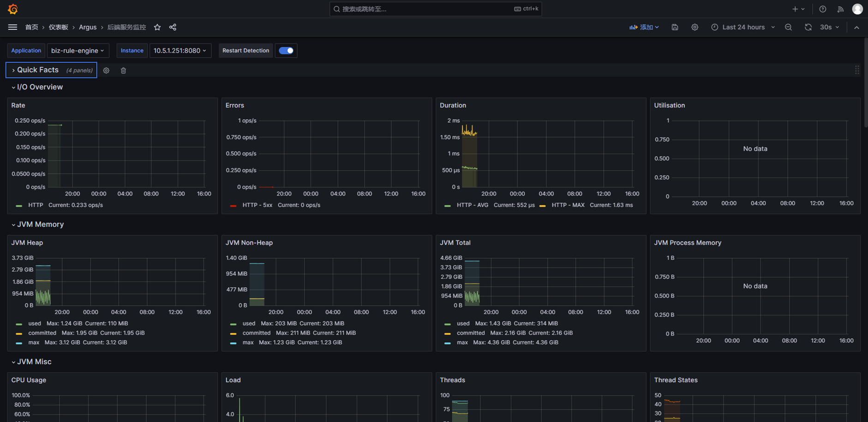Click the refresh dashboard icon
The image size is (868, 422).
pyautogui.click(x=808, y=27)
